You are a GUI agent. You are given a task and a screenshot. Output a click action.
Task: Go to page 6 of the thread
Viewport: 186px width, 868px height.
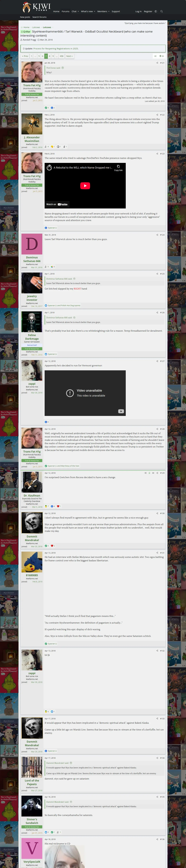click(43, 56)
